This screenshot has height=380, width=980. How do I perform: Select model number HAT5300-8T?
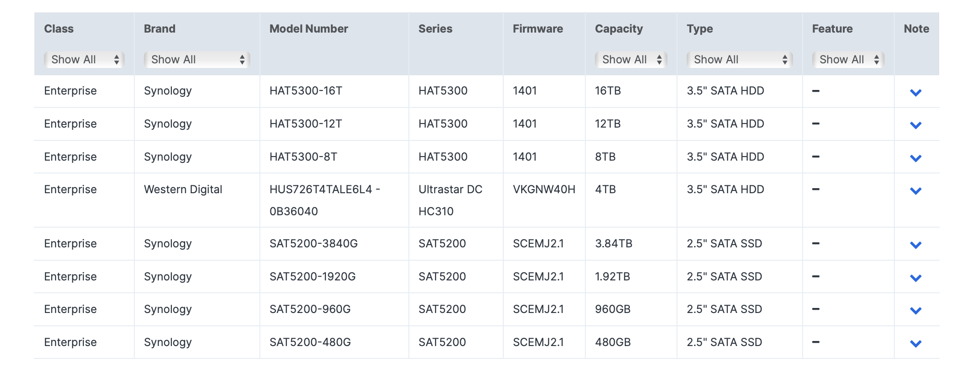click(303, 157)
